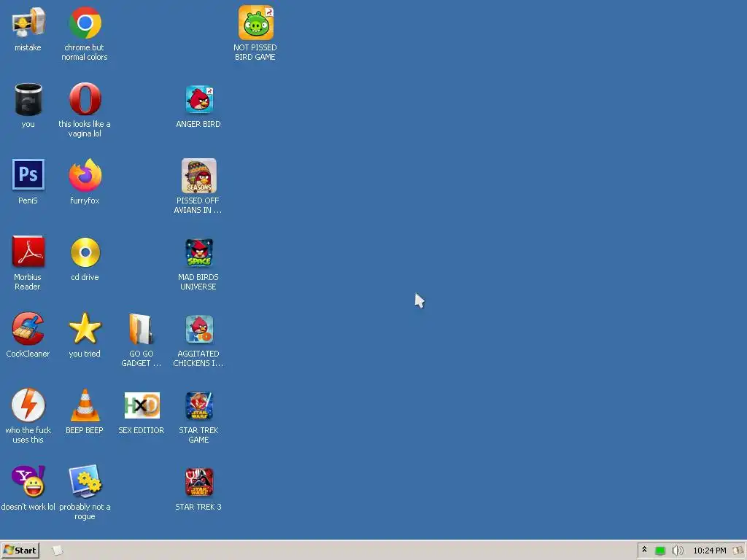Select the CCleaner brush icon

pos(28,329)
